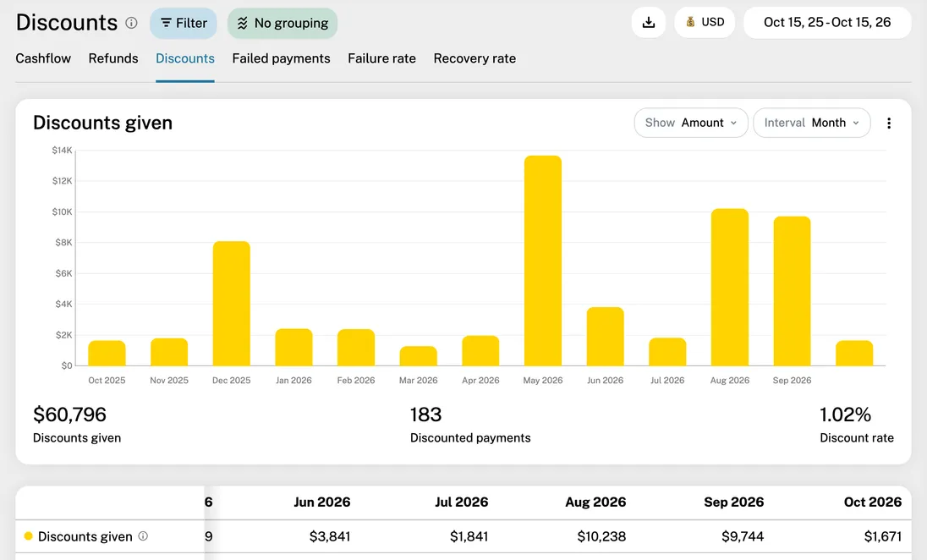
Task: Click the Apr 2026 bar in chart
Action: pyautogui.click(x=480, y=351)
